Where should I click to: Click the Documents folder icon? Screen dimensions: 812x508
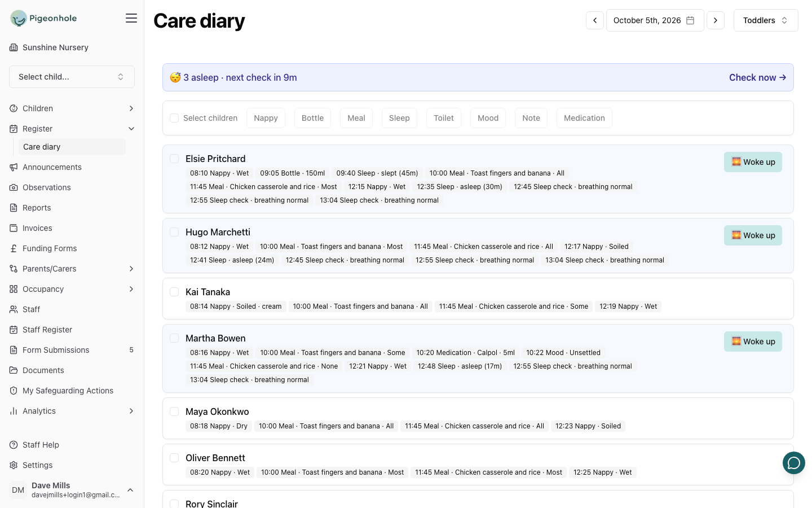click(x=14, y=370)
